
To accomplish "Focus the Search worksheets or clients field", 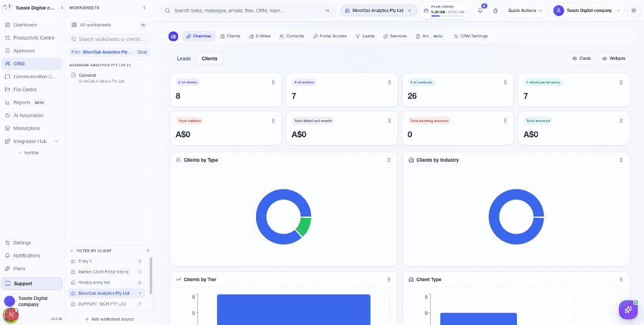I will (x=109, y=39).
